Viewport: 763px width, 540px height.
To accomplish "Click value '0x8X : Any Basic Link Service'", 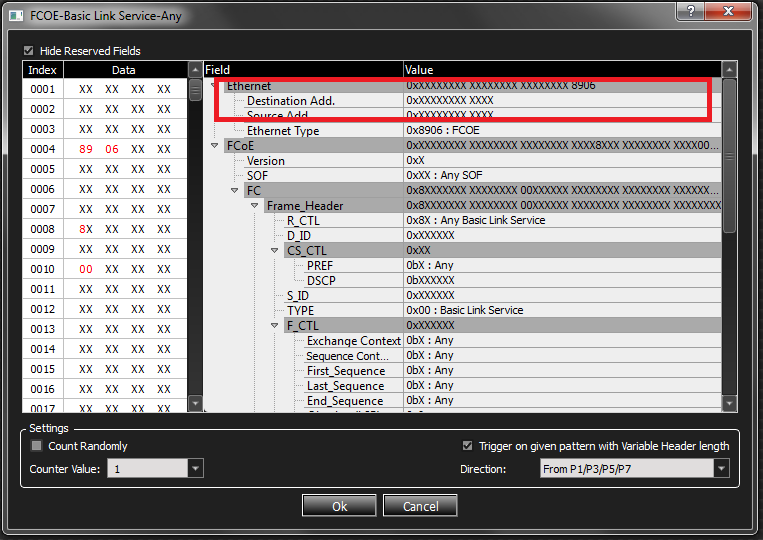I will pyautogui.click(x=475, y=220).
